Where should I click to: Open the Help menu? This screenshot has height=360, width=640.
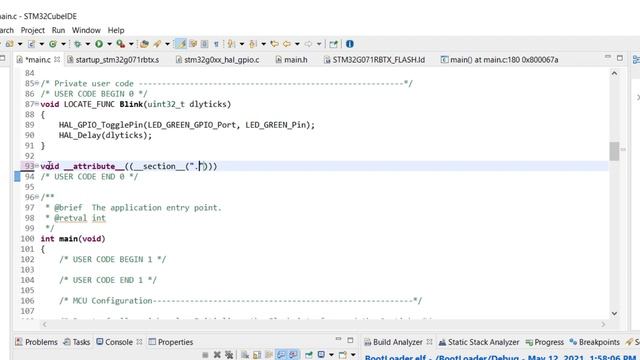[116, 30]
